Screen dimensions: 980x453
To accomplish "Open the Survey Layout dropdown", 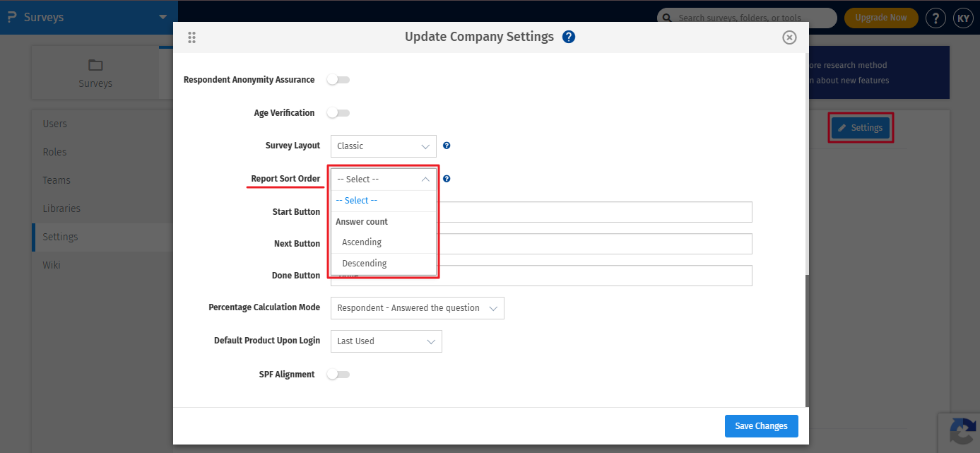I will 383,146.
